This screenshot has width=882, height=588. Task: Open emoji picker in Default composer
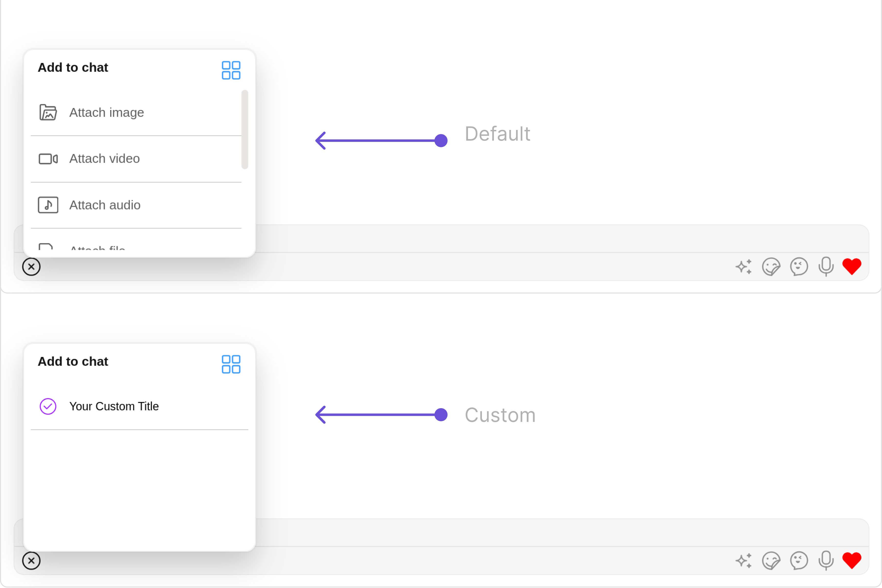[799, 267]
